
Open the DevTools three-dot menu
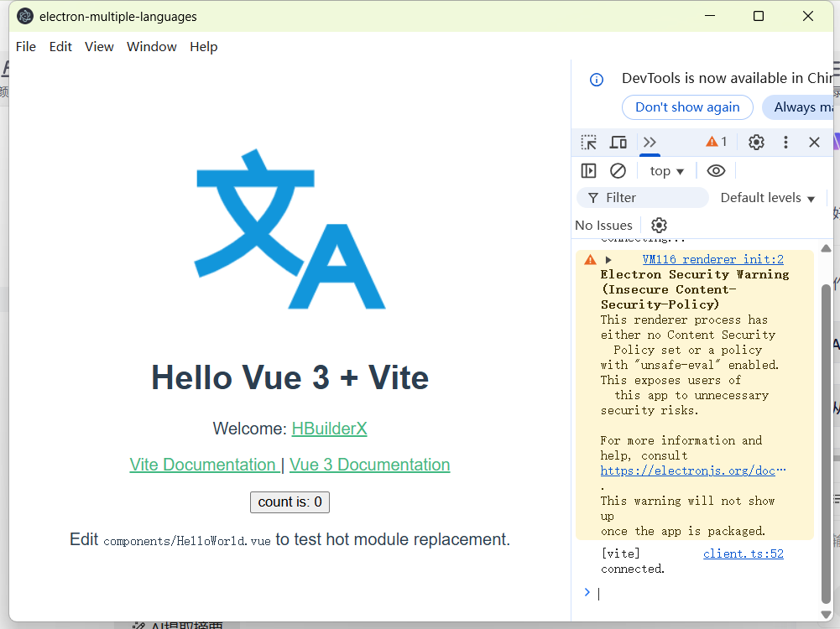tap(785, 143)
